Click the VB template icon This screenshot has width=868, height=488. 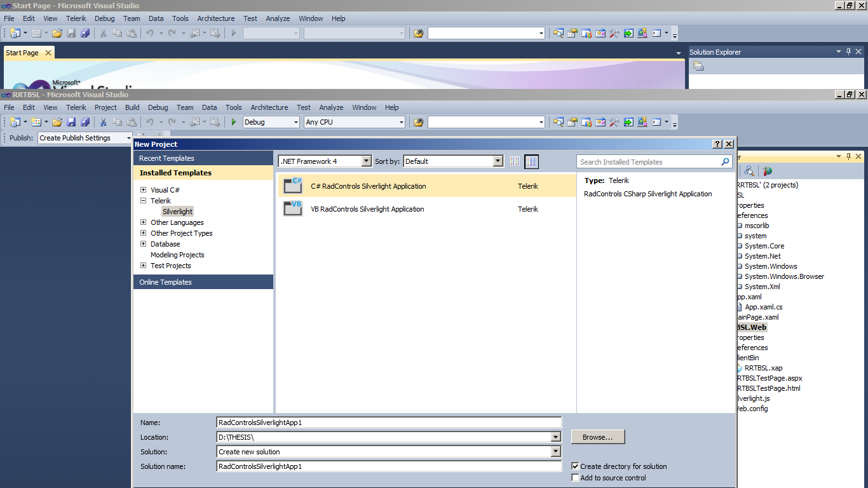click(x=293, y=208)
